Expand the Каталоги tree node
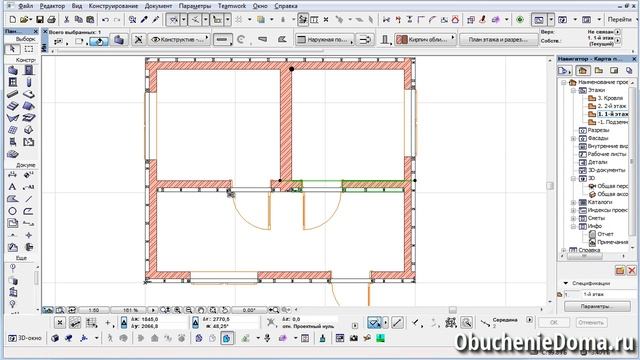Image resolution: width=640 pixels, height=360 pixels. (574, 202)
